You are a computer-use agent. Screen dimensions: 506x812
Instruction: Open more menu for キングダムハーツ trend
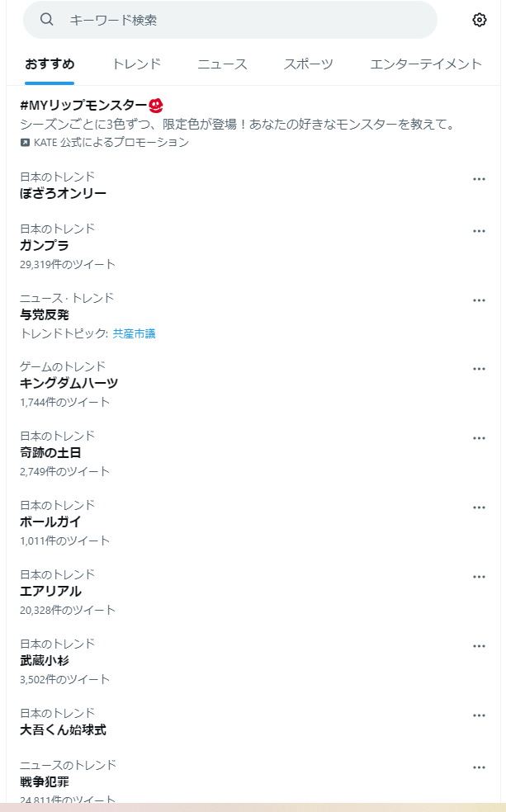479,369
